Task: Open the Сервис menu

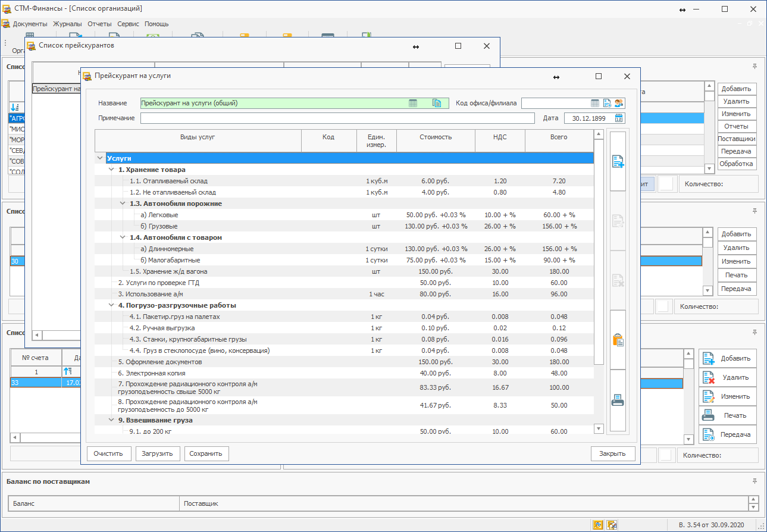Action: pyautogui.click(x=128, y=24)
